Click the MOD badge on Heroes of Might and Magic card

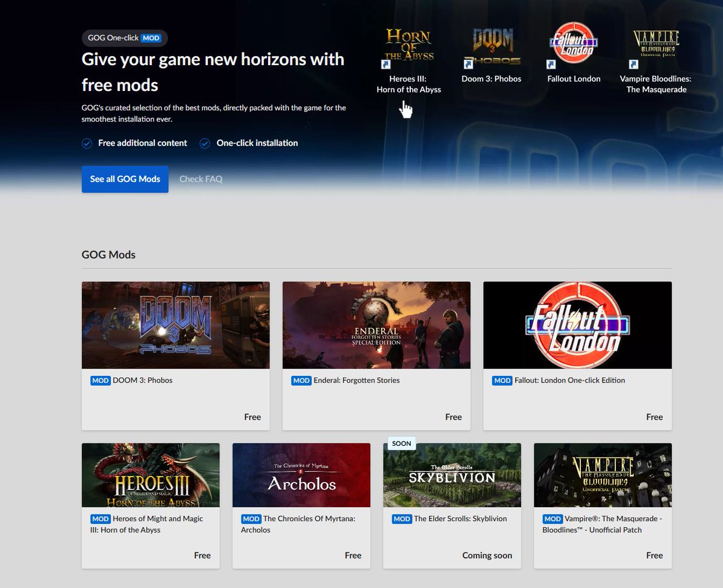101,519
